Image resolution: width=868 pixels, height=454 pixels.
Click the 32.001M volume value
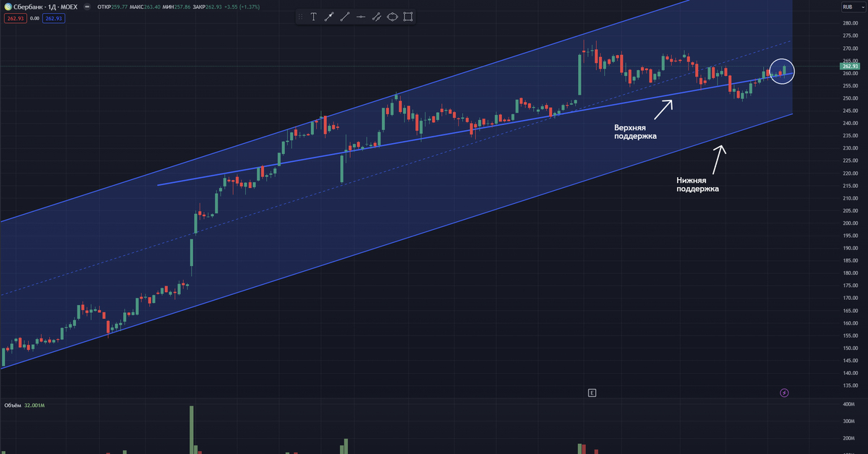point(35,406)
